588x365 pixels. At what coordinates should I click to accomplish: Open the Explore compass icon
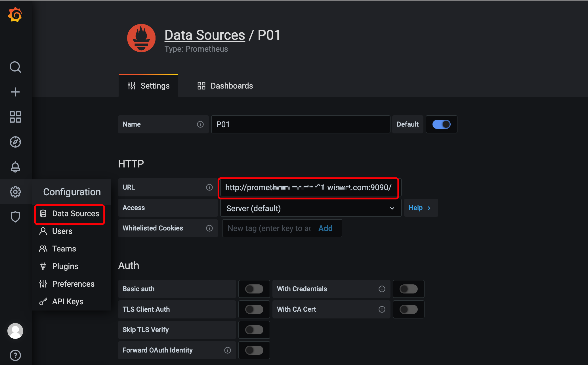click(x=15, y=142)
